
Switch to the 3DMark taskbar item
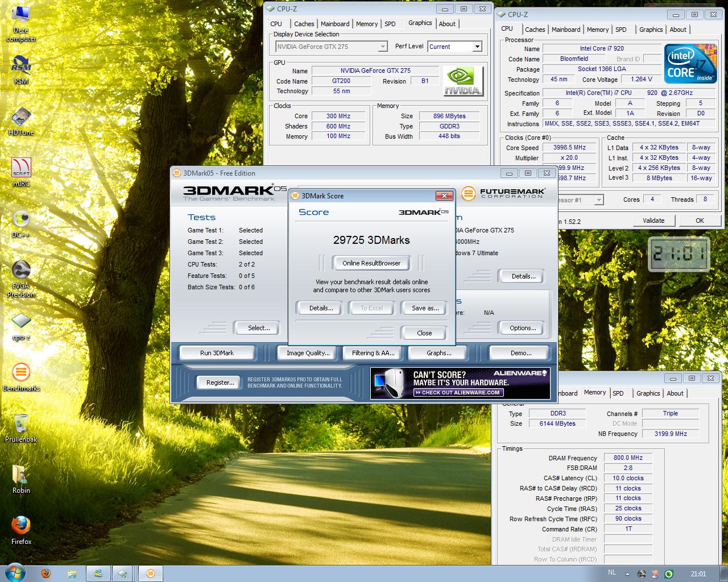[151, 573]
